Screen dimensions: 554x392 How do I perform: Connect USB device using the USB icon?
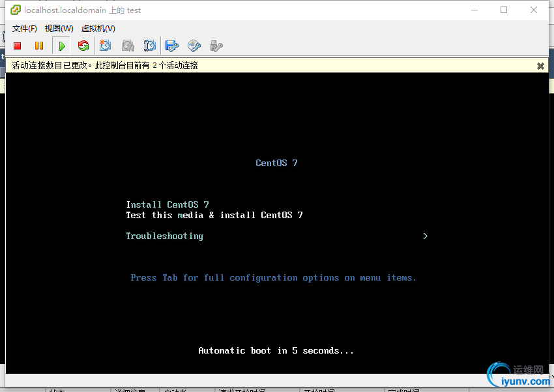216,46
